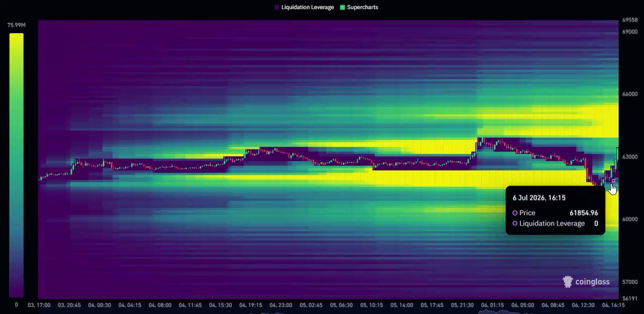644x314 pixels.
Task: Click the 05, 17:45 time axis label
Action: 433,305
